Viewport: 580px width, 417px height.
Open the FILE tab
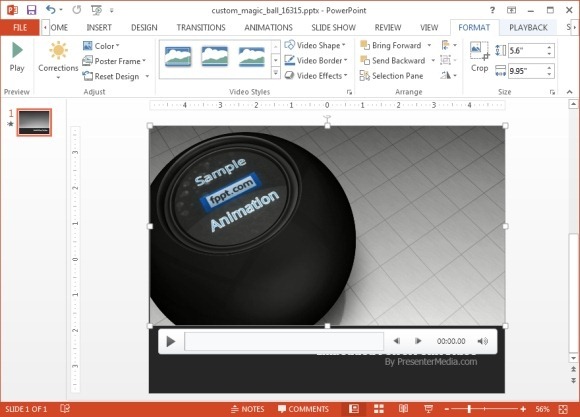20,28
